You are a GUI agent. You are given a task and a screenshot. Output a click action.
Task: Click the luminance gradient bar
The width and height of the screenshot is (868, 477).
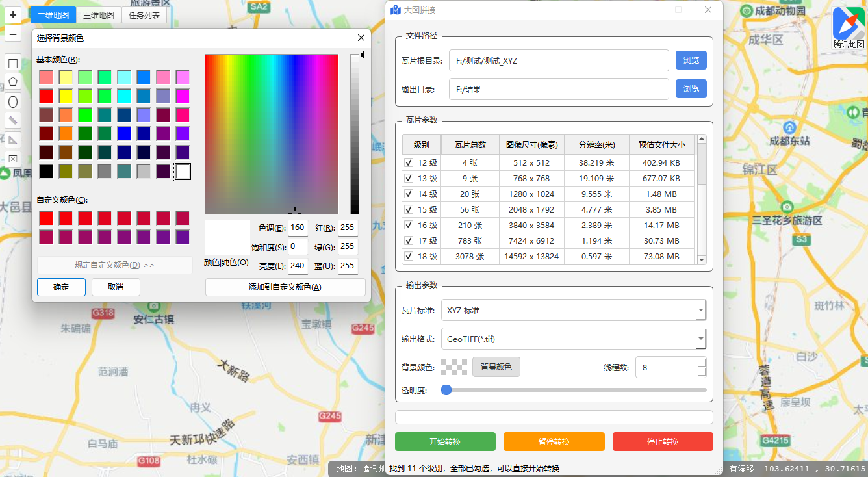(355, 134)
